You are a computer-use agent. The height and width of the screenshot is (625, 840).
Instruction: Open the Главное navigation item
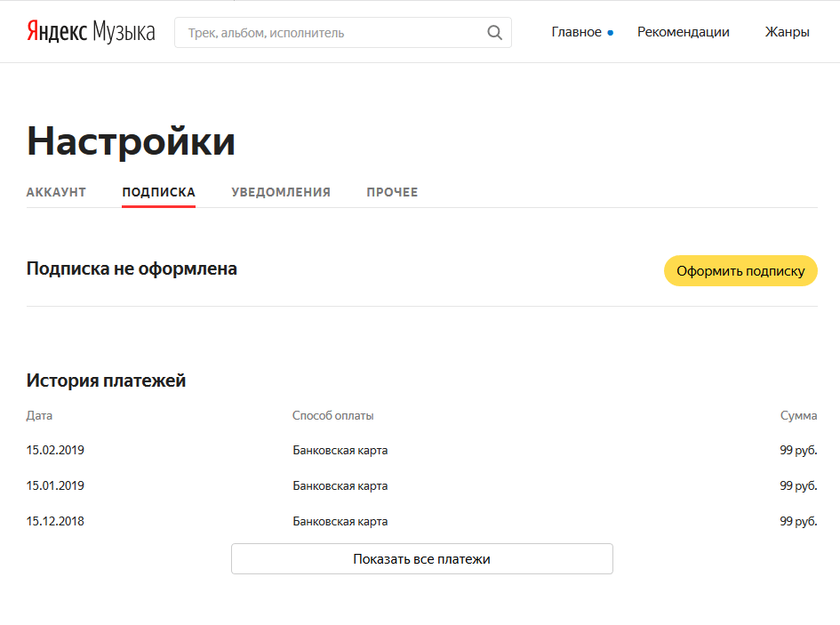[576, 32]
